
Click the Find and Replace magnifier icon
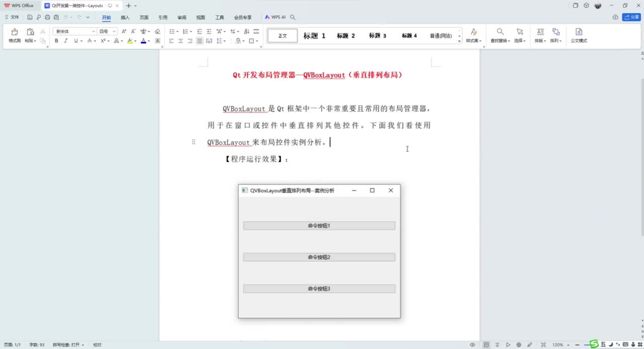[x=500, y=32]
